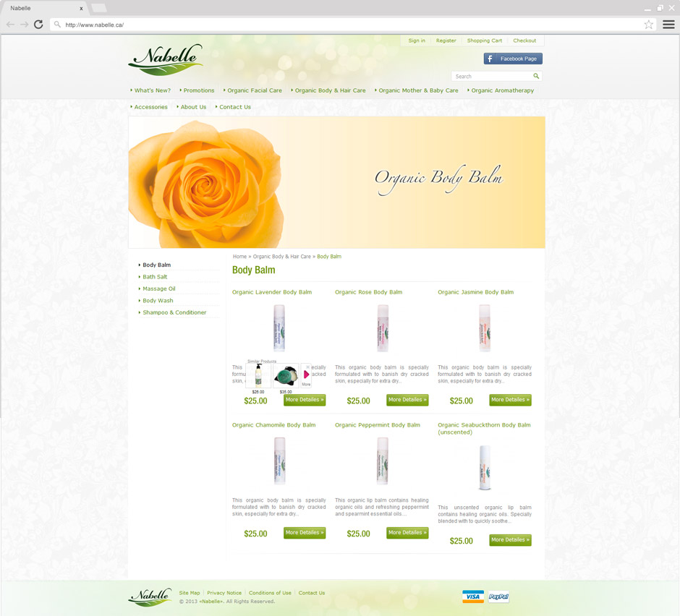Open the Privacy Notice footer link

pyautogui.click(x=224, y=593)
